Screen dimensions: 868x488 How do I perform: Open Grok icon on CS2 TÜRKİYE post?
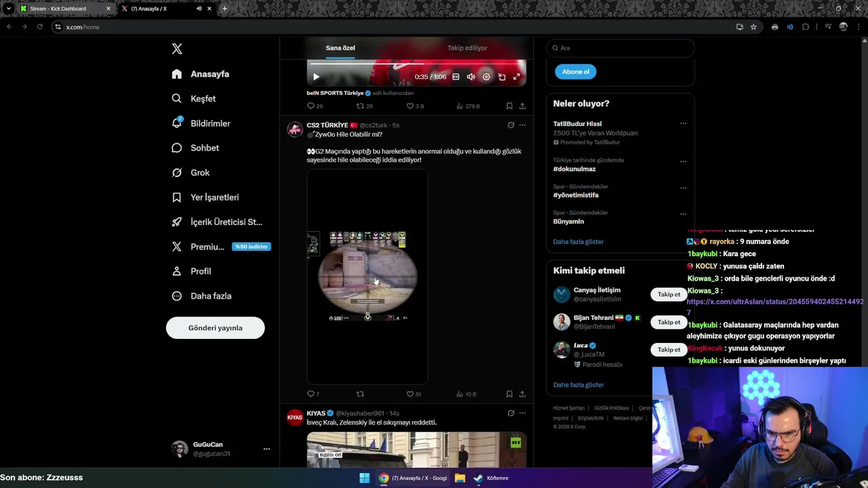(511, 125)
